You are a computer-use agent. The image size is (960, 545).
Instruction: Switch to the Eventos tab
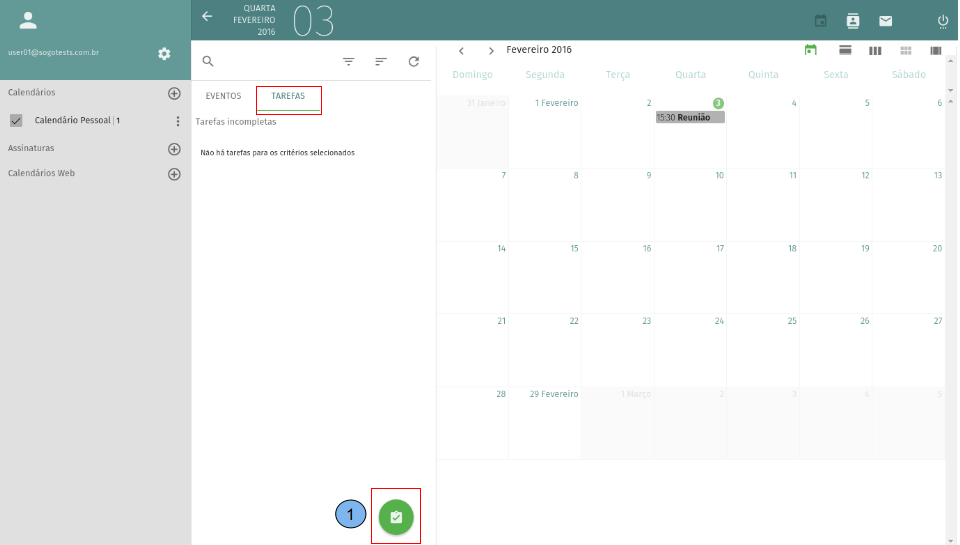point(223,96)
